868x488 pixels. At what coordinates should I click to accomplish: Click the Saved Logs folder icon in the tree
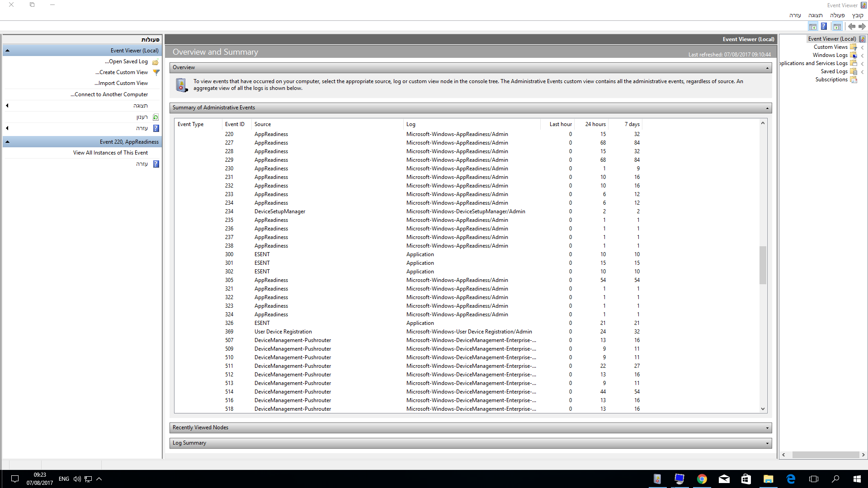(854, 71)
